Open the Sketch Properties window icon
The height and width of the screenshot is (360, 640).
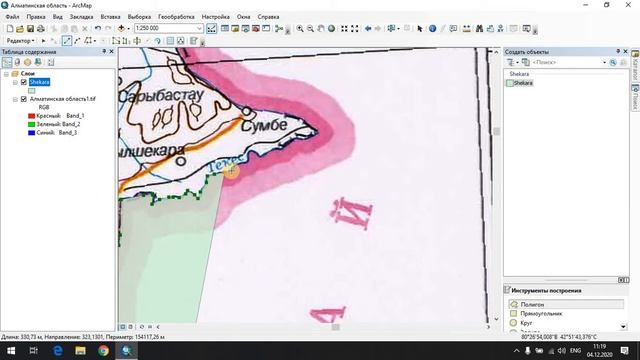(180, 41)
